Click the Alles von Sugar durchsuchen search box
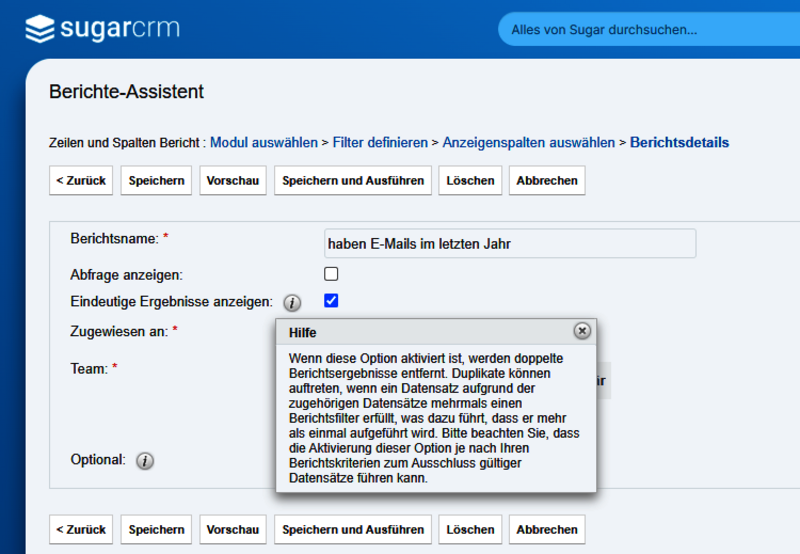800x554 pixels. (649, 30)
